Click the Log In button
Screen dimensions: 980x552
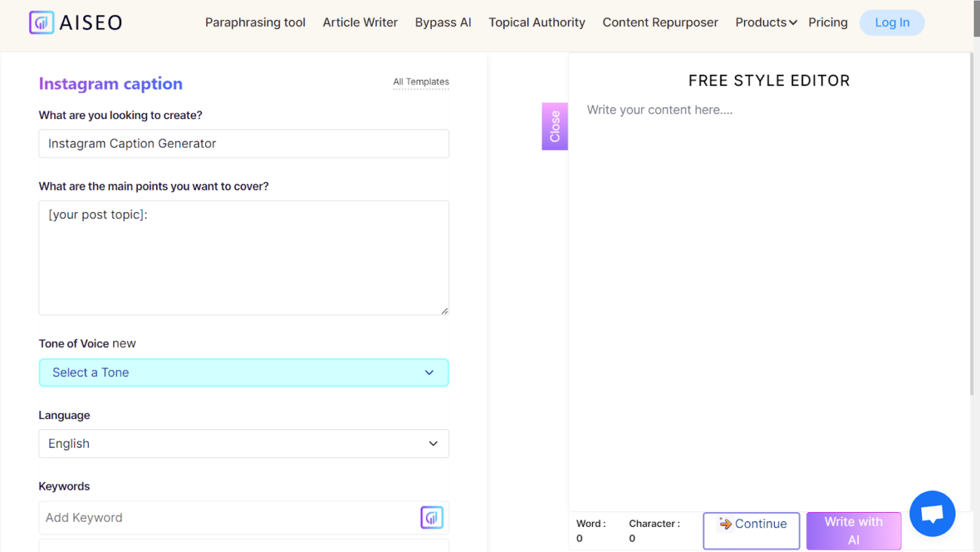(x=892, y=22)
